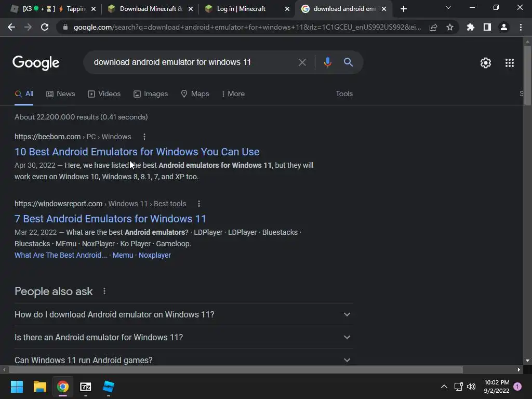This screenshot has height=399, width=532.
Task: Open Google quick settings gear
Action: 486,63
